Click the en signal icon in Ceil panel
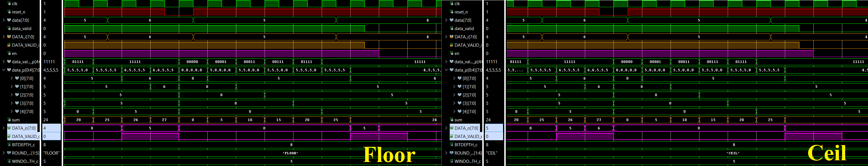Screen dimensions: 868x166 click(451, 53)
